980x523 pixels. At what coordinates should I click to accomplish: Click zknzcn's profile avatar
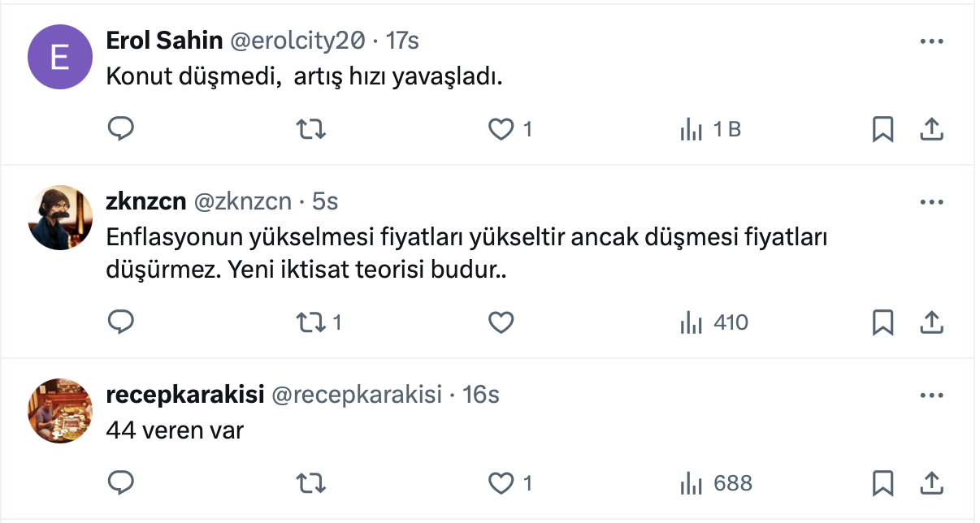click(x=60, y=218)
